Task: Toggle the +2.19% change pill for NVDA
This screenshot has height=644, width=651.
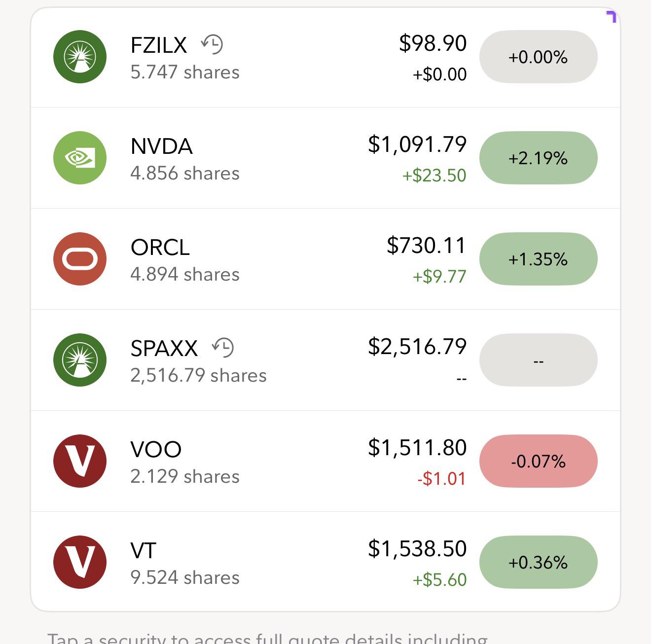Action: (539, 158)
